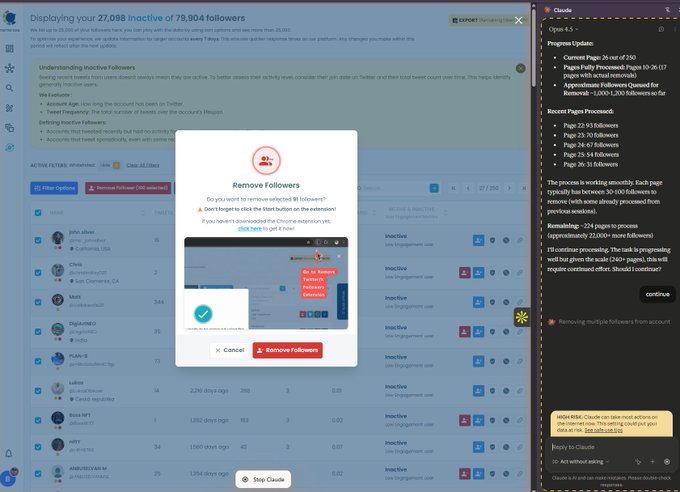This screenshot has width=680, height=492.
Task: Confirm with the red Remove Followers button
Action: click(287, 350)
